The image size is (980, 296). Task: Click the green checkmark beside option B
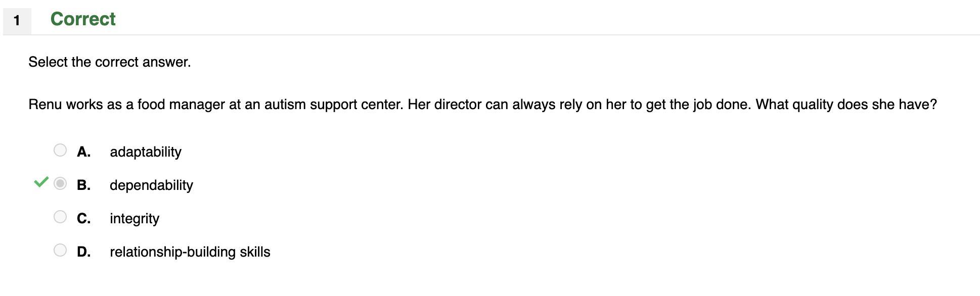click(x=41, y=182)
